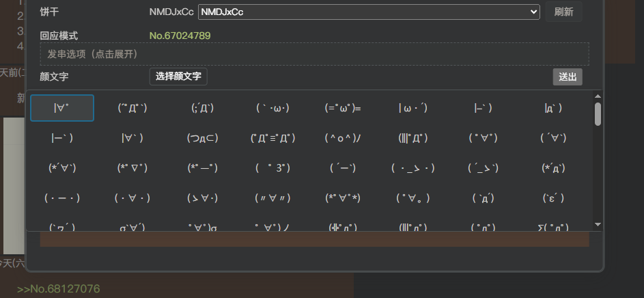Open the NMDJxCc cookie dropdown
Screen dimensions: 644x298
click(369, 12)
